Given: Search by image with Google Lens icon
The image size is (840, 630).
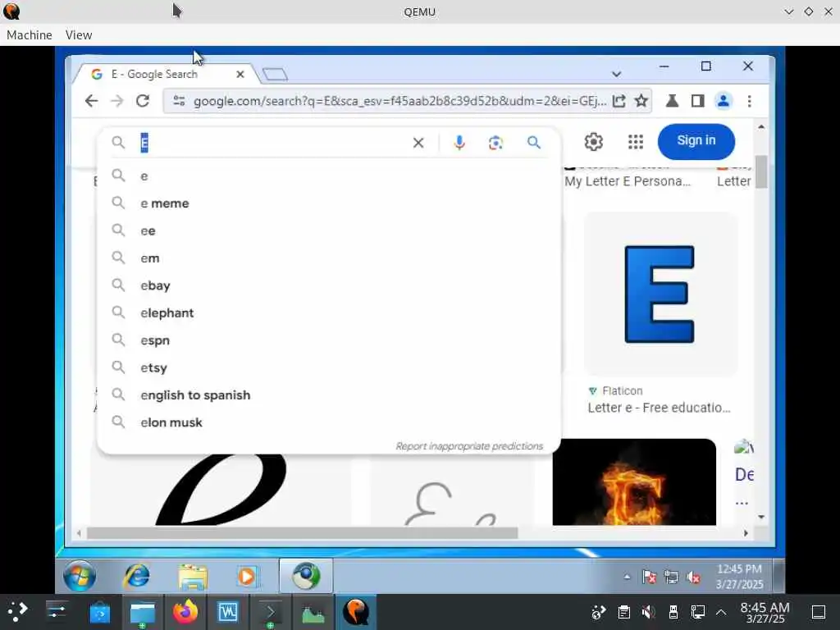Looking at the screenshot, I should click(x=495, y=143).
